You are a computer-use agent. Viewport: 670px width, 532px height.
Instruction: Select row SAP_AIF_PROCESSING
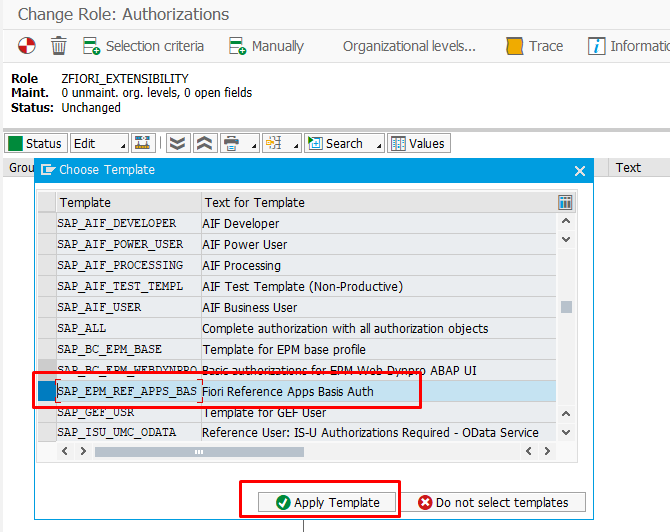(x=297, y=265)
